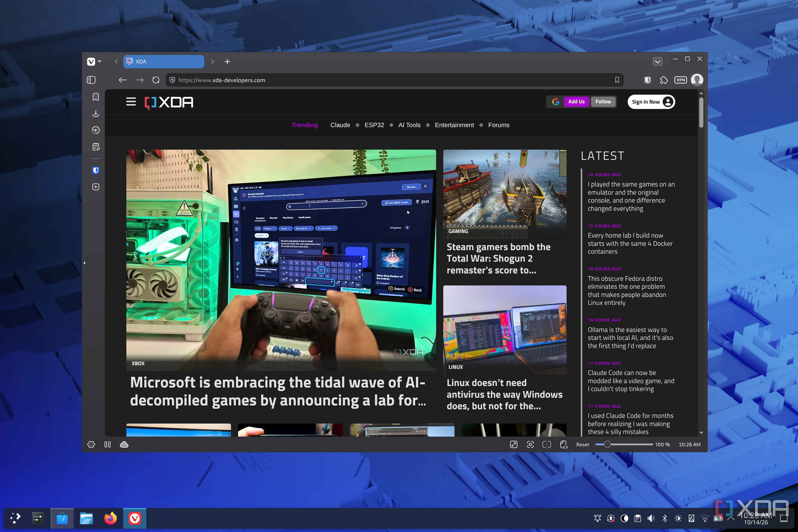Image resolution: width=798 pixels, height=532 pixels.
Task: Open the sync cloud icon
Action: click(x=124, y=445)
